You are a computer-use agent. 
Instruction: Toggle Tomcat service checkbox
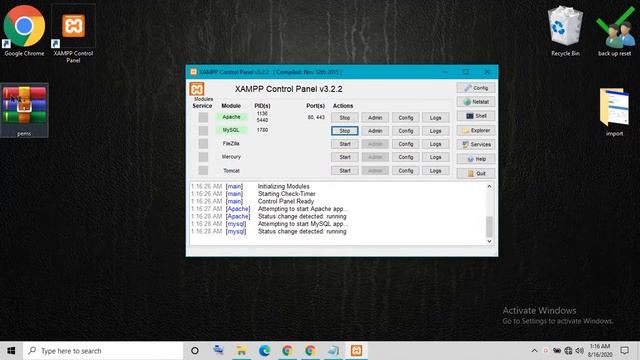pos(203,171)
